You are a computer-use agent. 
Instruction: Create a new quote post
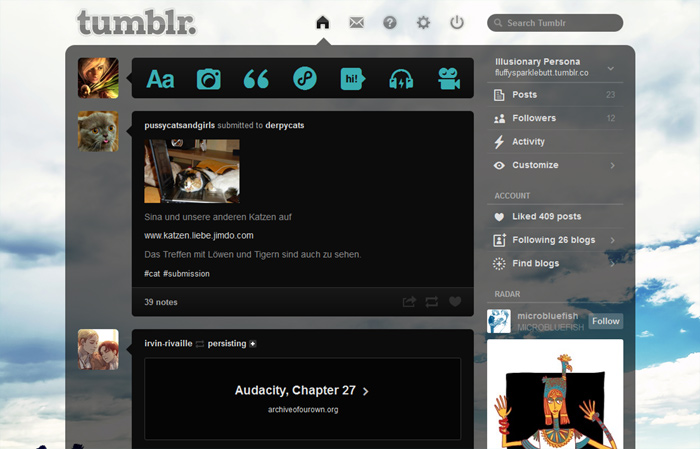coord(256,79)
